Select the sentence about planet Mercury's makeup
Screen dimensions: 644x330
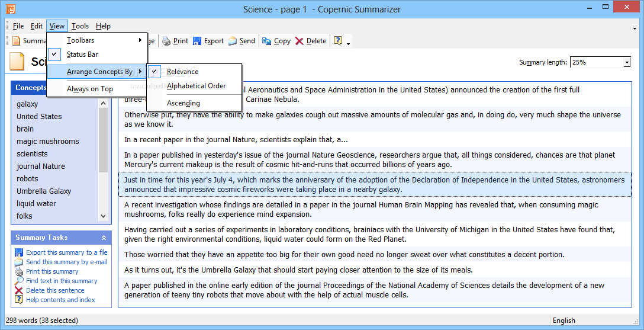pyautogui.click(x=375, y=160)
